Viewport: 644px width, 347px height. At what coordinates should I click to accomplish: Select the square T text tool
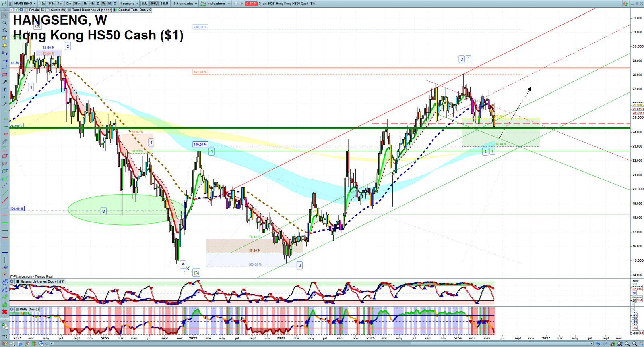tap(5, 89)
